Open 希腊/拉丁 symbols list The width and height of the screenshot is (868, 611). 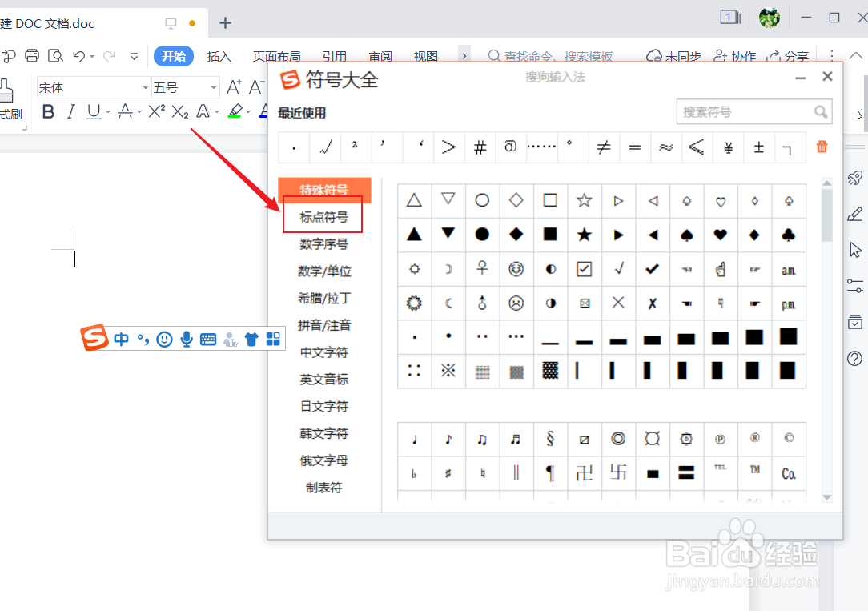323,298
